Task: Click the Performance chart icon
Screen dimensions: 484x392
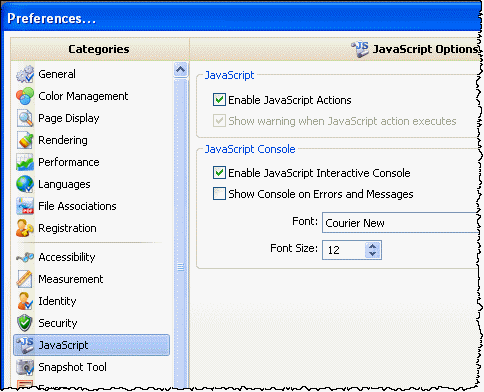Action: (25, 162)
